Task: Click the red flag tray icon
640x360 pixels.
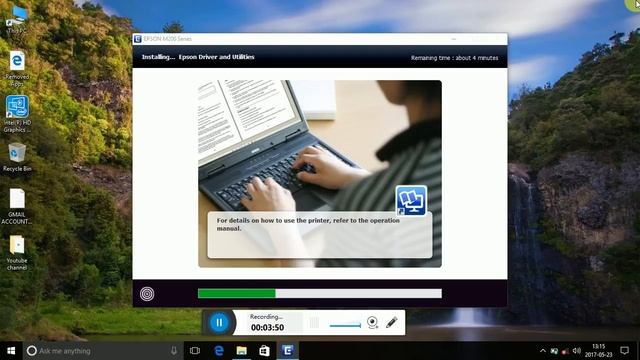Action: point(565,351)
